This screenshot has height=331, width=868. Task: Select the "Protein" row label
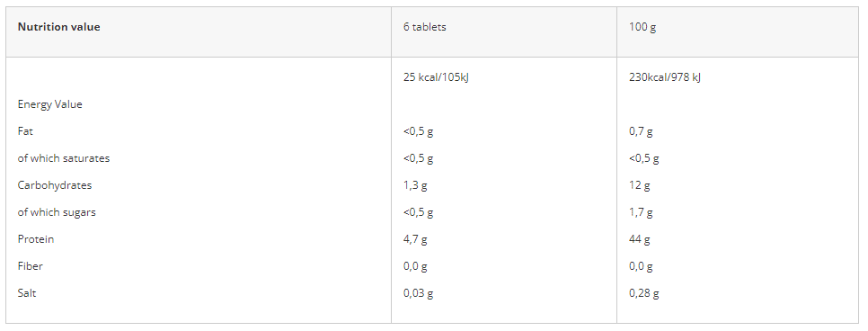click(x=36, y=239)
